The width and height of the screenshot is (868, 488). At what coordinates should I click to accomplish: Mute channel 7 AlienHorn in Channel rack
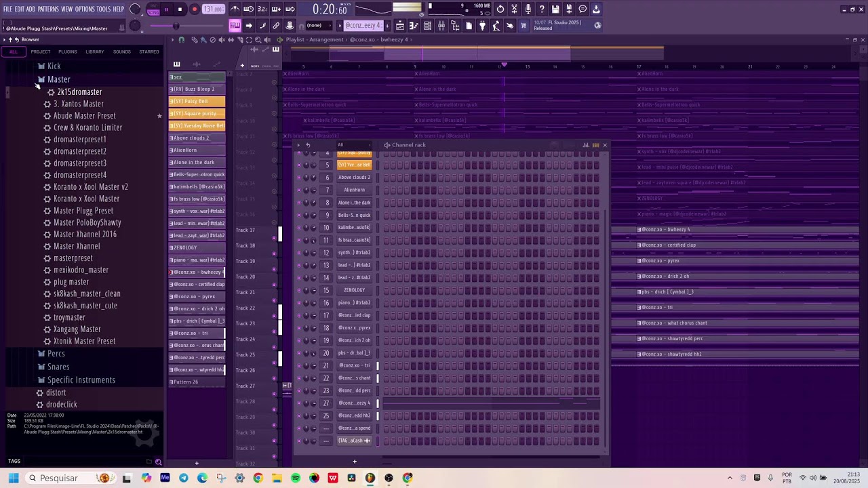click(299, 190)
